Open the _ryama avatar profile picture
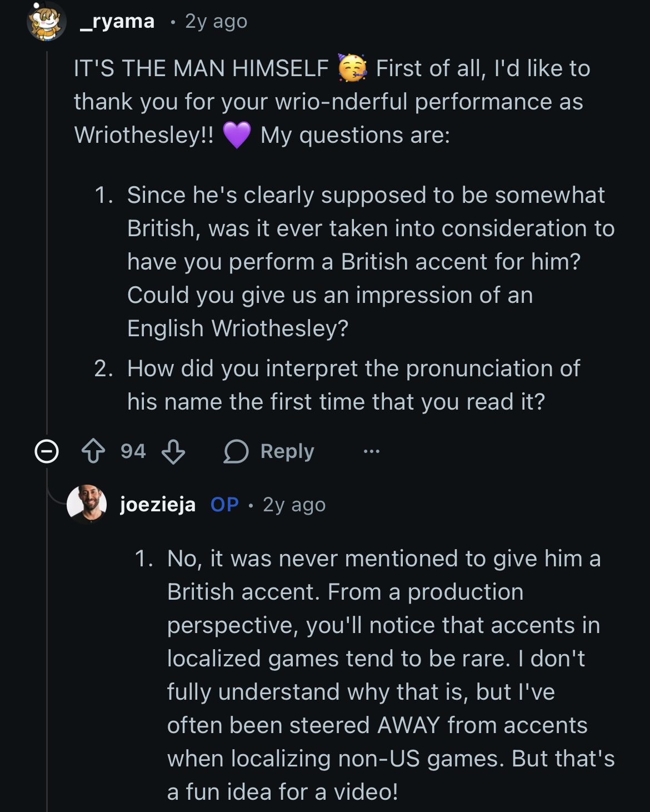 pyautogui.click(x=47, y=22)
